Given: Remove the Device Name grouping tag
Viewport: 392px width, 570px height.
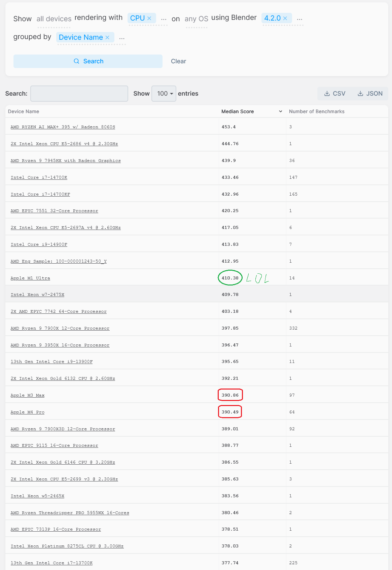Looking at the screenshot, I should click(x=107, y=37).
